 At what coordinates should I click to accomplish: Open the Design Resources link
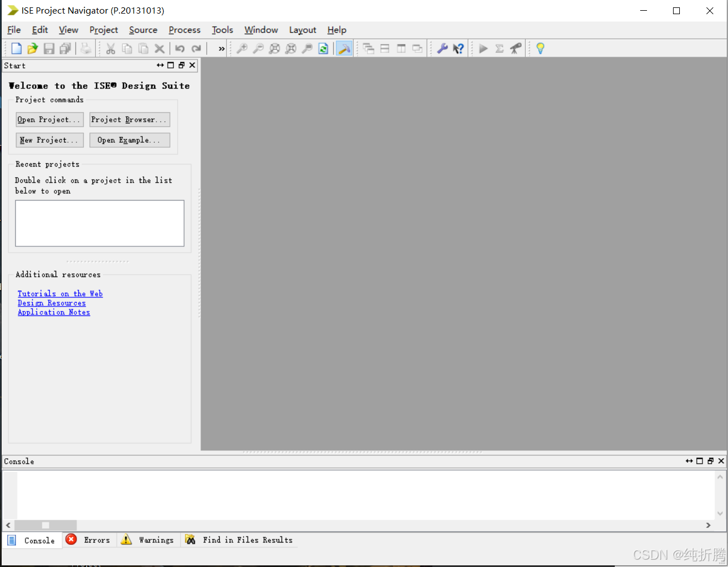[x=52, y=303]
